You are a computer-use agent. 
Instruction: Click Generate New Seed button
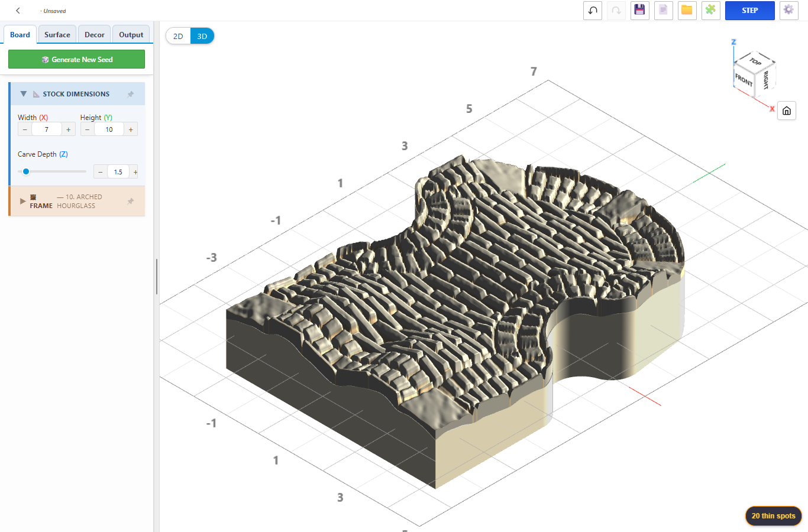[x=76, y=59]
